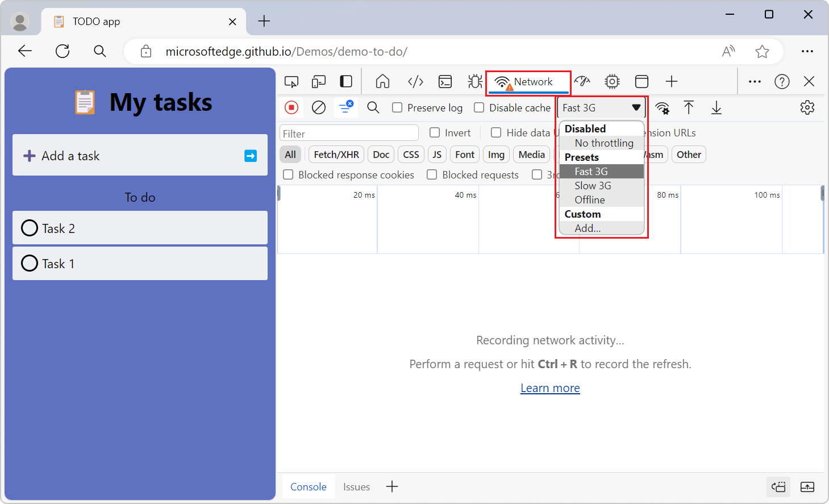Mark Task 1 as complete
This screenshot has width=829, height=504.
coord(30,264)
